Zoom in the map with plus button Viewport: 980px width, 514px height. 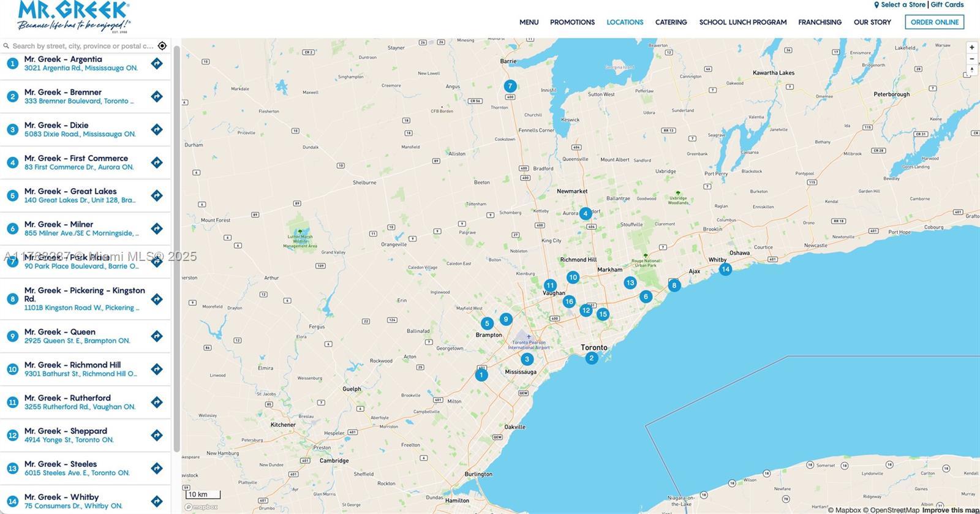[x=971, y=48]
